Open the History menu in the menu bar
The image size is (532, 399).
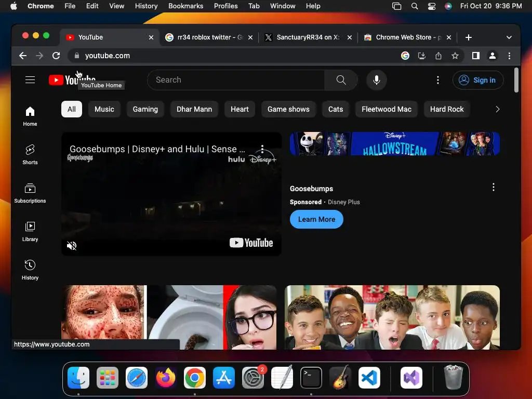click(x=146, y=6)
